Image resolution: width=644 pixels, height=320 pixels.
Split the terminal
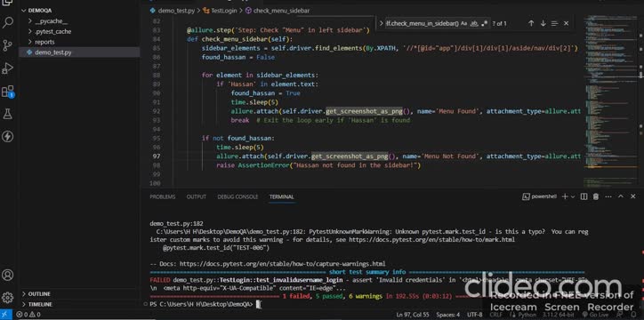click(x=584, y=196)
